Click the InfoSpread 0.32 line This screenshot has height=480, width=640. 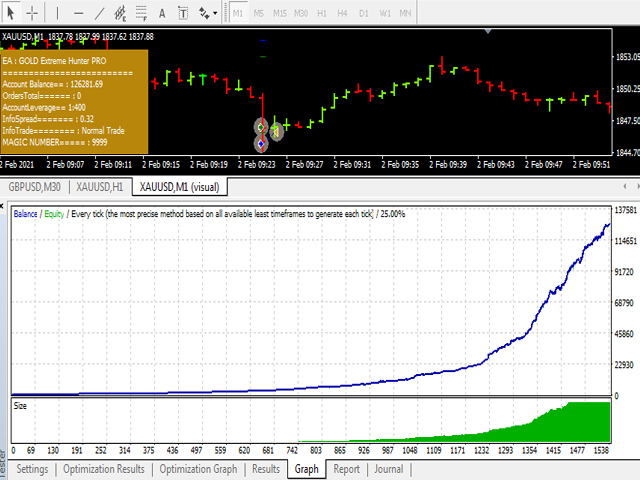48,119
